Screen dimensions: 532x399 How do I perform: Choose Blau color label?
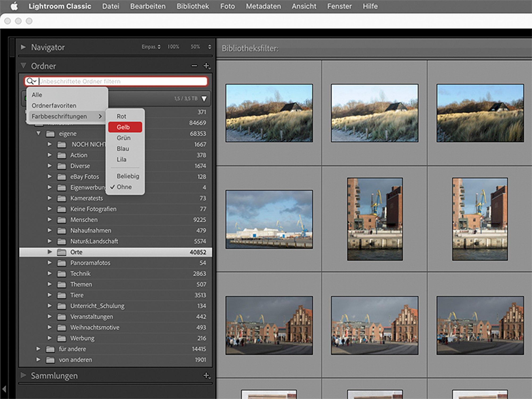pyautogui.click(x=123, y=149)
